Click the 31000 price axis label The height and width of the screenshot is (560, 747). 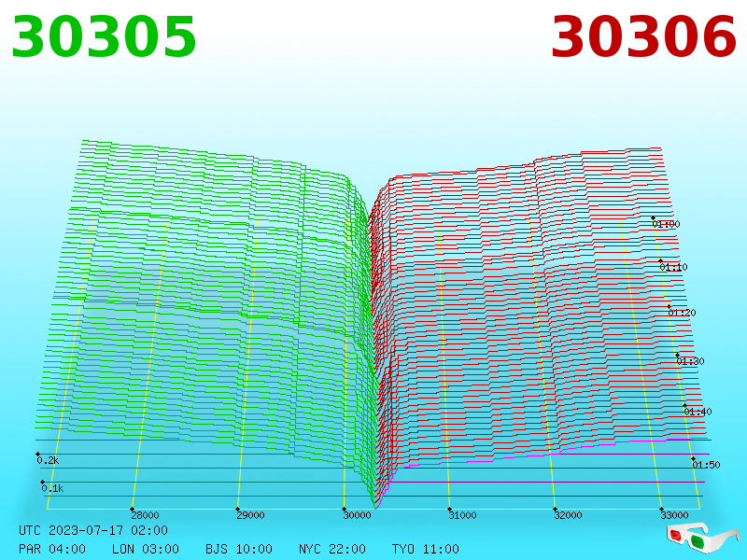462,515
